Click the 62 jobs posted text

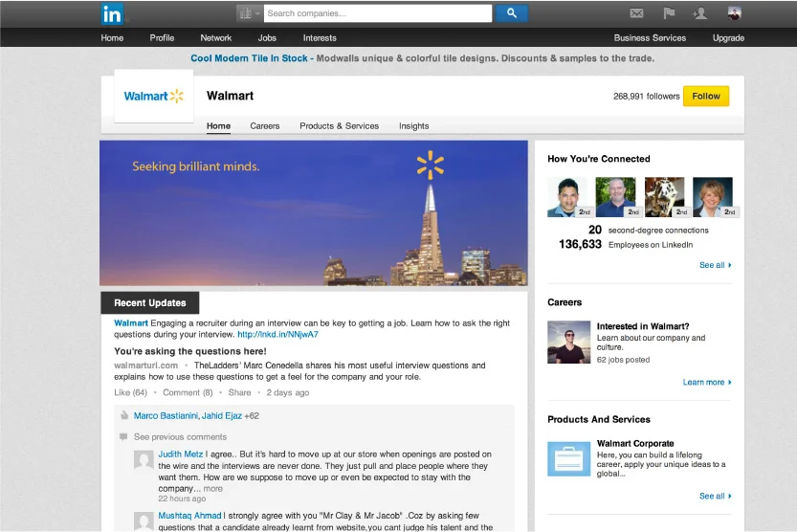(x=623, y=360)
